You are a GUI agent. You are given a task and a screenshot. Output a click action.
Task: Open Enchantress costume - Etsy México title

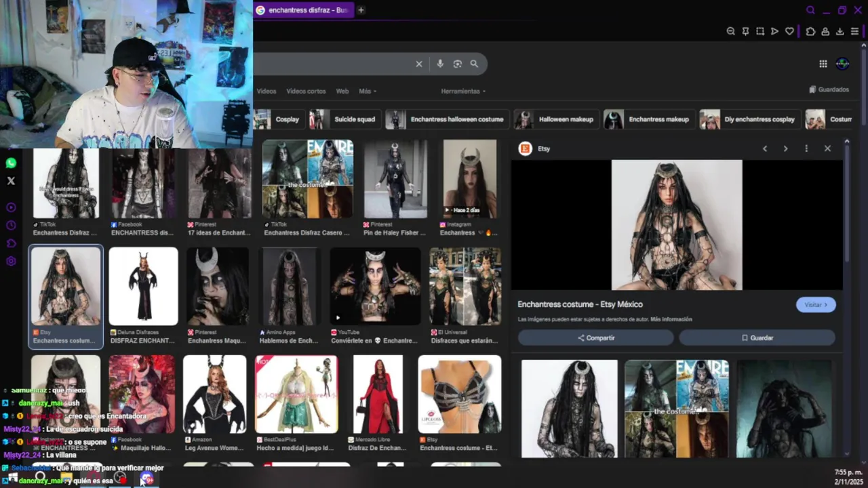(x=580, y=304)
